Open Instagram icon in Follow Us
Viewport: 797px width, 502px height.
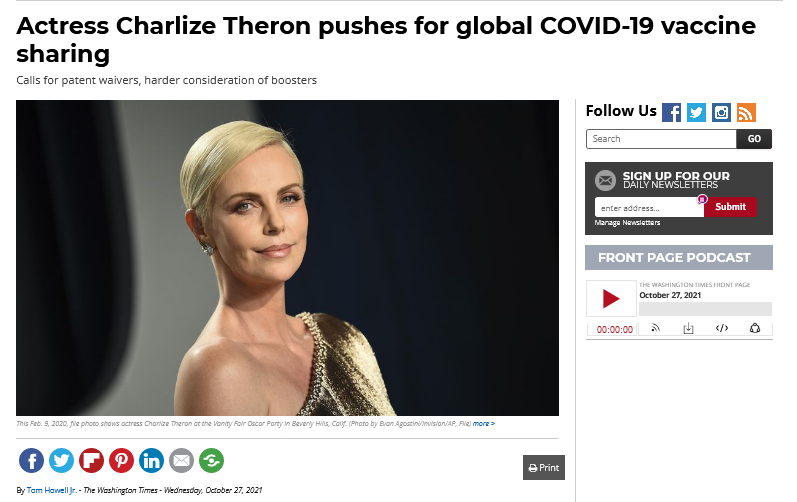[721, 112]
